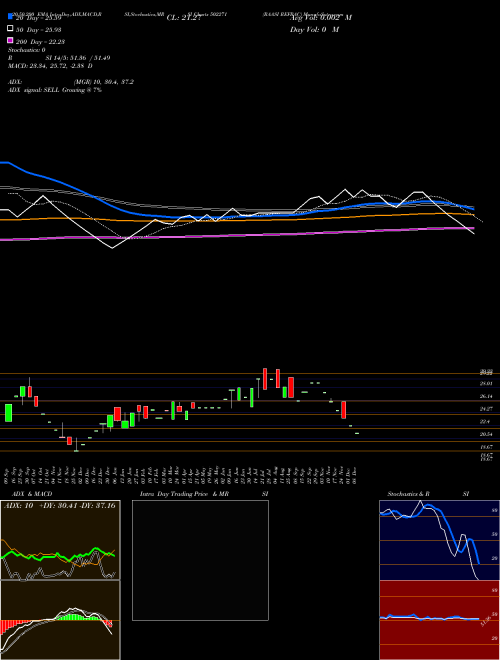Open the blue Stochastics chart panel

click(x=439, y=540)
